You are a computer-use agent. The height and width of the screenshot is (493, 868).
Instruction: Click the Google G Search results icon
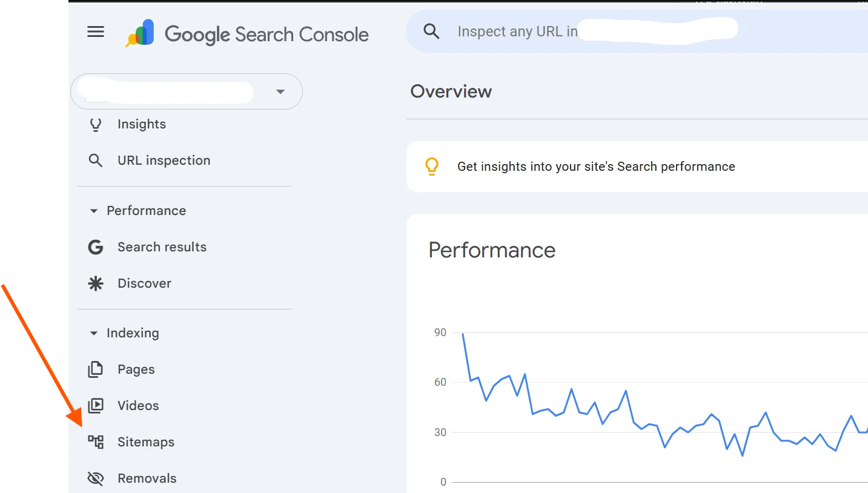coord(95,247)
